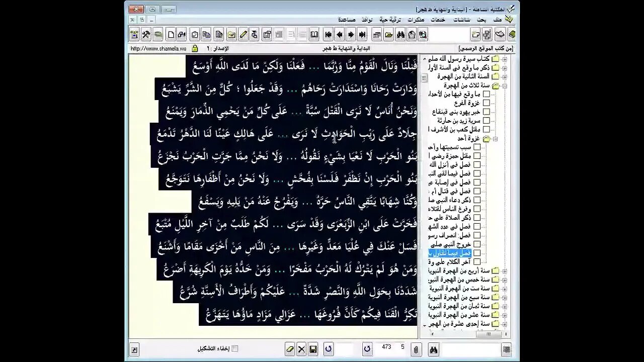Click the eraser icon in bottom bar

tap(290, 349)
